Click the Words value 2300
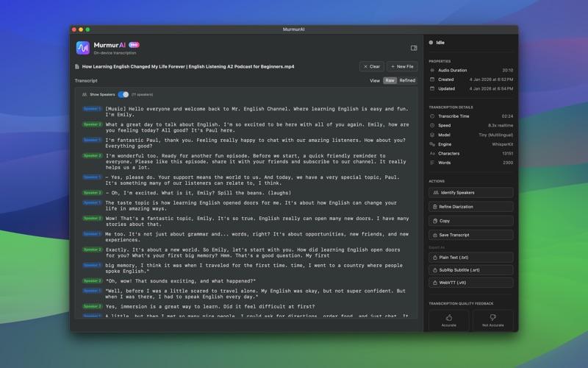The height and width of the screenshot is (368, 588). pyautogui.click(x=508, y=163)
